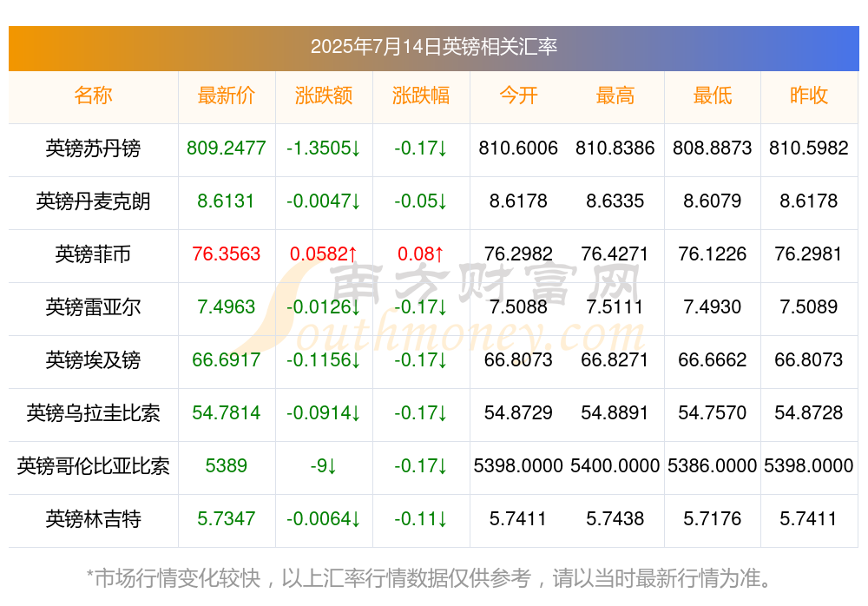Click the 最低 column header
The width and height of the screenshot is (868, 606).
click(713, 96)
